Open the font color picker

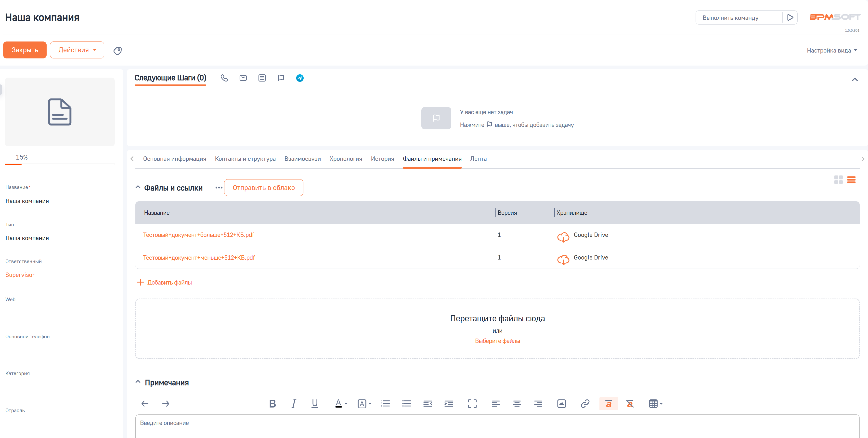(341, 404)
